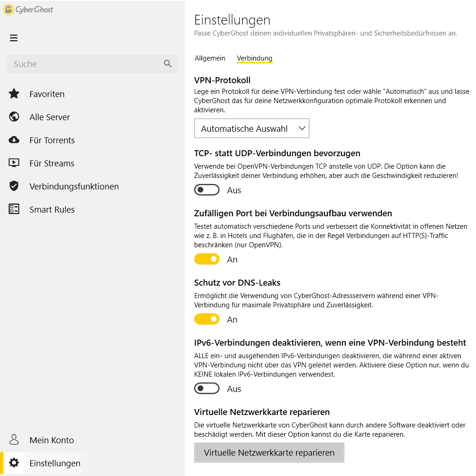This screenshot has height=476, width=476.
Task: Click the TCP- statt UDP-Verbindungen heading
Action: (277, 153)
